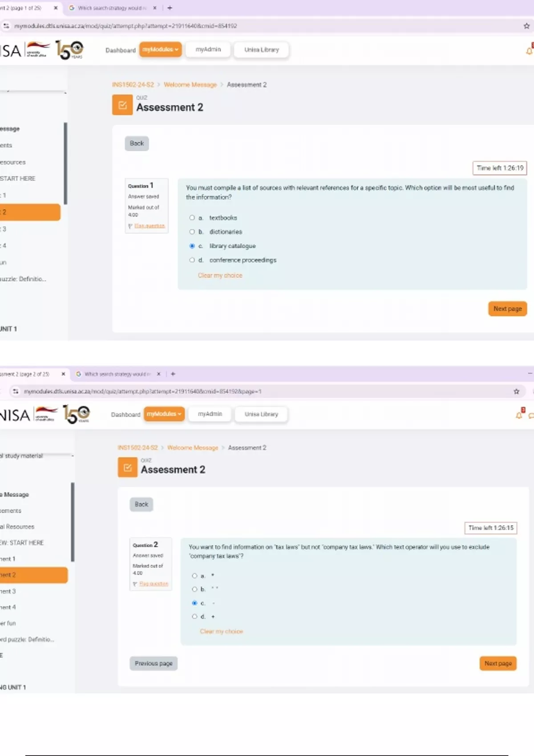Expand the myModules dropdown in top navbar
534x756 pixels.
pos(160,49)
